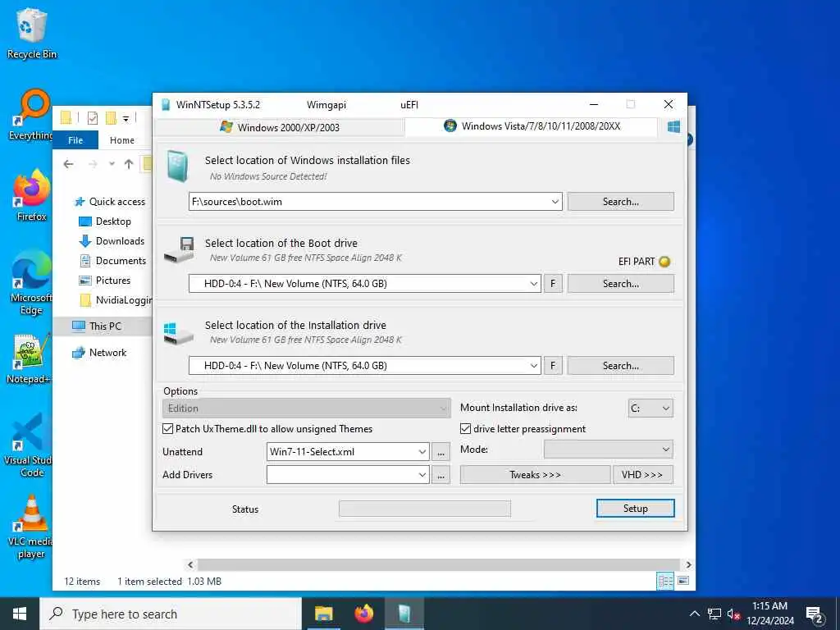
Task: Click the WinNTSetup title bar app icon
Action: click(166, 104)
